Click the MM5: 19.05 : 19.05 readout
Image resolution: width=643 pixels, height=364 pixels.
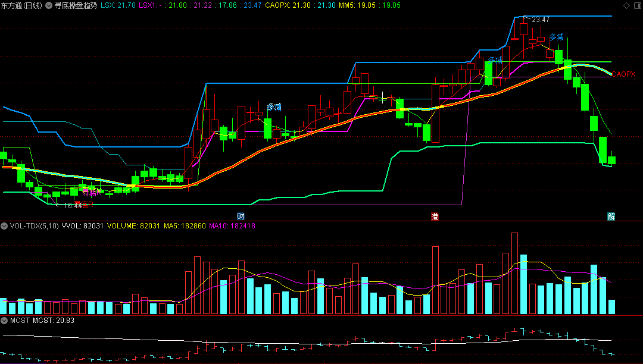[x=370, y=5]
